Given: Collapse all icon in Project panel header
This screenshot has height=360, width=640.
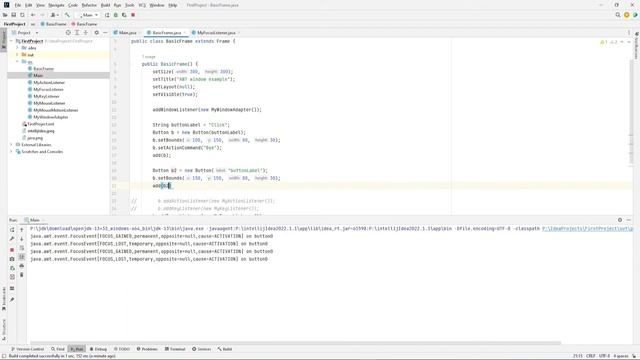Looking at the screenshot, I should coord(86,33).
